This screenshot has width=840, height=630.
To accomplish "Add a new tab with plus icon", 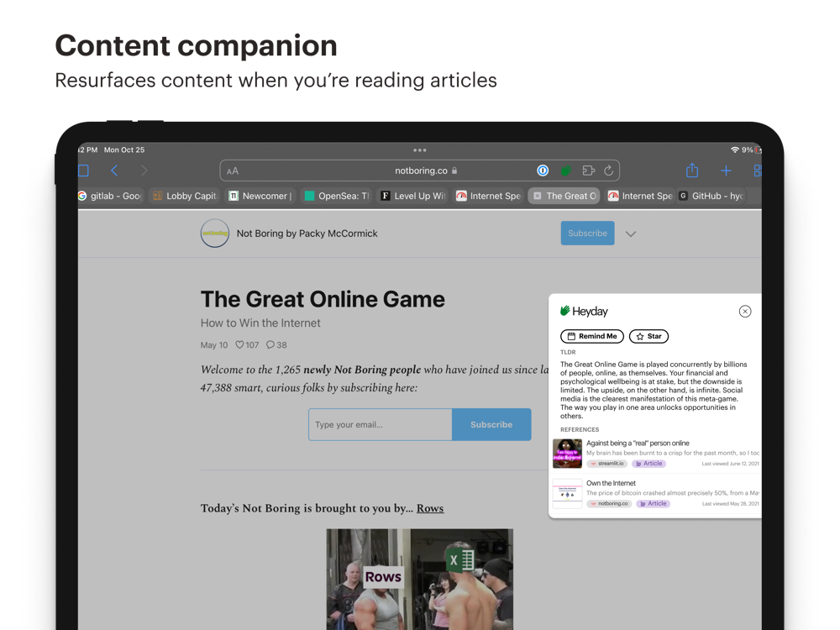I will point(726,171).
